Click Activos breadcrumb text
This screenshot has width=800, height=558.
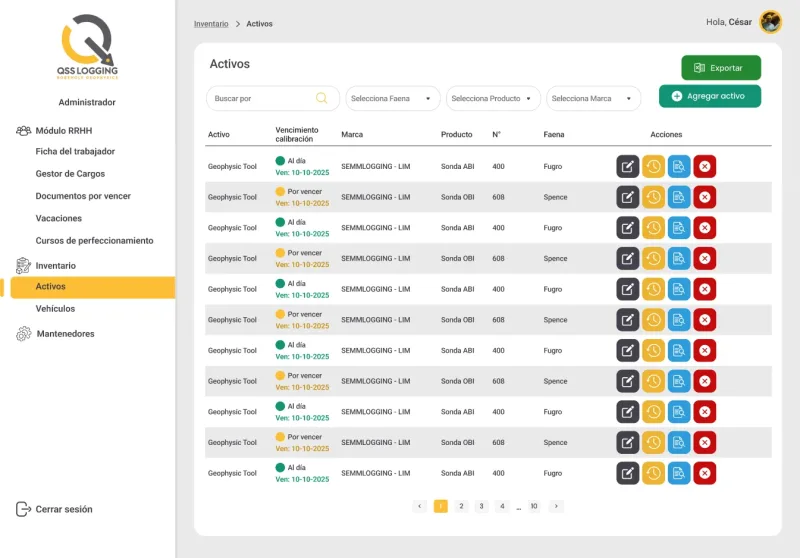259,24
